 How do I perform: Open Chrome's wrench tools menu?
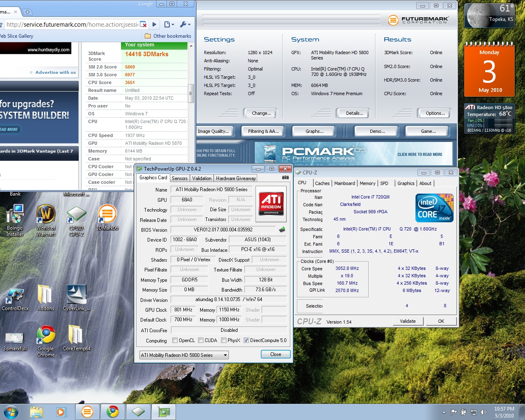click(185, 25)
